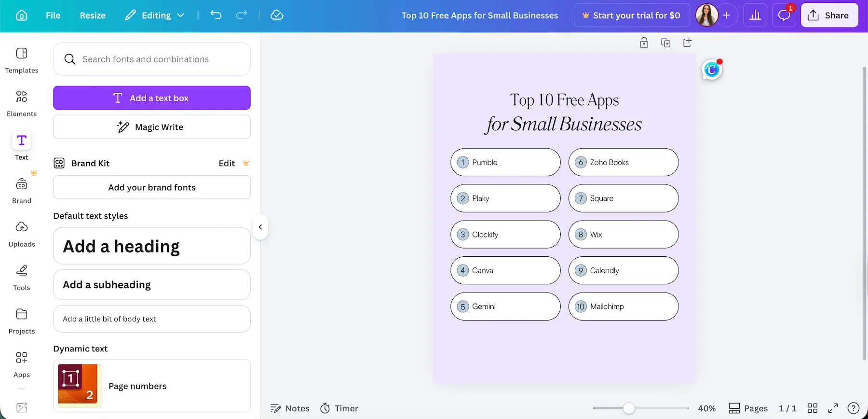Screen dimensions: 868x419
Task: Select the Zoho Books list item
Action: point(624,162)
